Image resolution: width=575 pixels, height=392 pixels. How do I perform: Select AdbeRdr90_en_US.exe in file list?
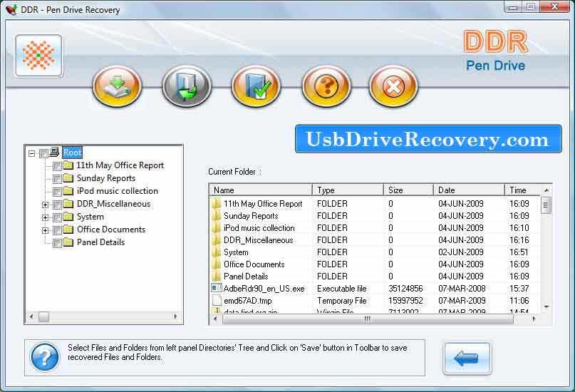(264, 289)
